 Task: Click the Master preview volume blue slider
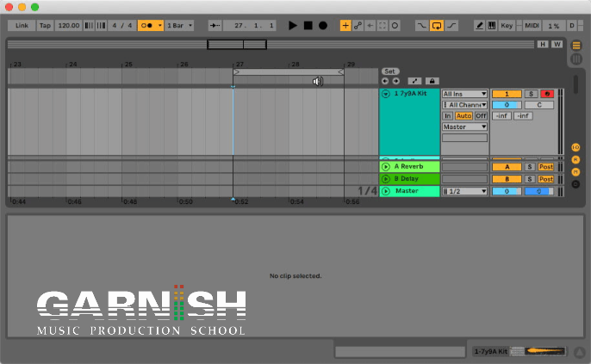pos(539,191)
